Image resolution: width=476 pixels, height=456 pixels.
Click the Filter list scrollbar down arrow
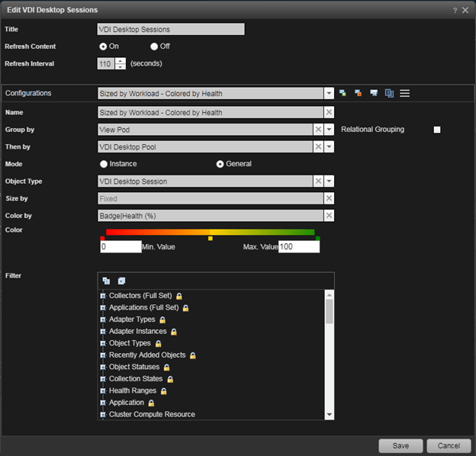pos(330,415)
